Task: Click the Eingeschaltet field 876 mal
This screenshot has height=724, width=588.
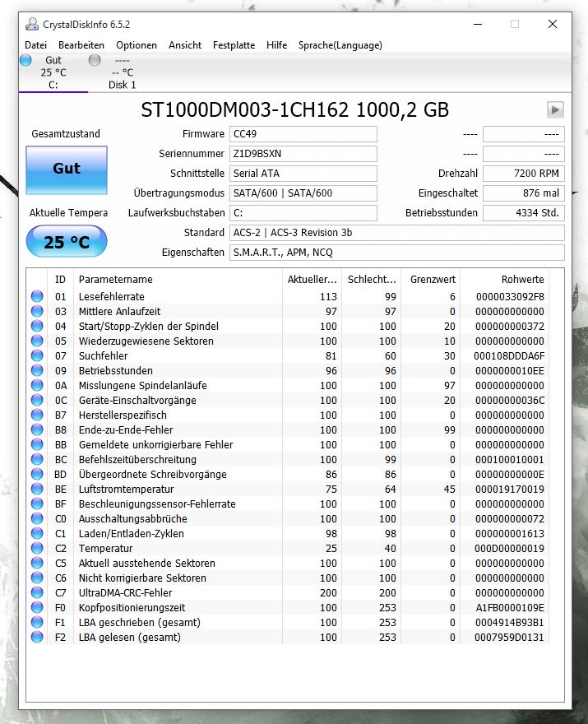Action: tap(523, 193)
